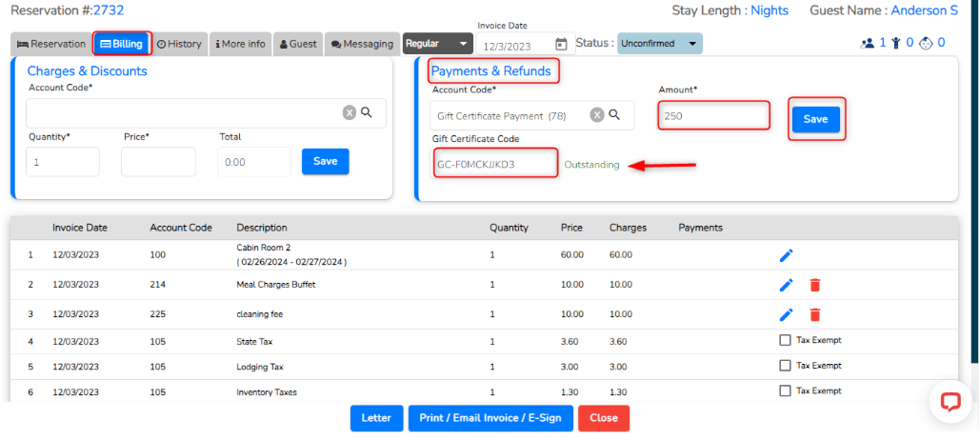980x441 pixels.
Task: Search account codes in Payments & Refunds
Action: (614, 115)
